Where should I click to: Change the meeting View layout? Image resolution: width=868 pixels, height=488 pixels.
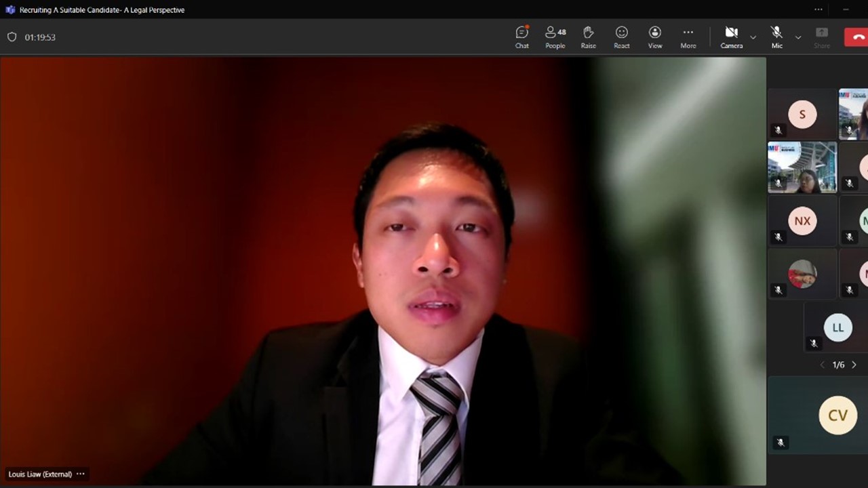[x=654, y=37]
